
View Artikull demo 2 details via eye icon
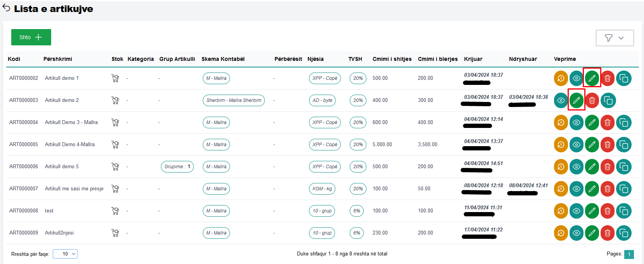561,100
